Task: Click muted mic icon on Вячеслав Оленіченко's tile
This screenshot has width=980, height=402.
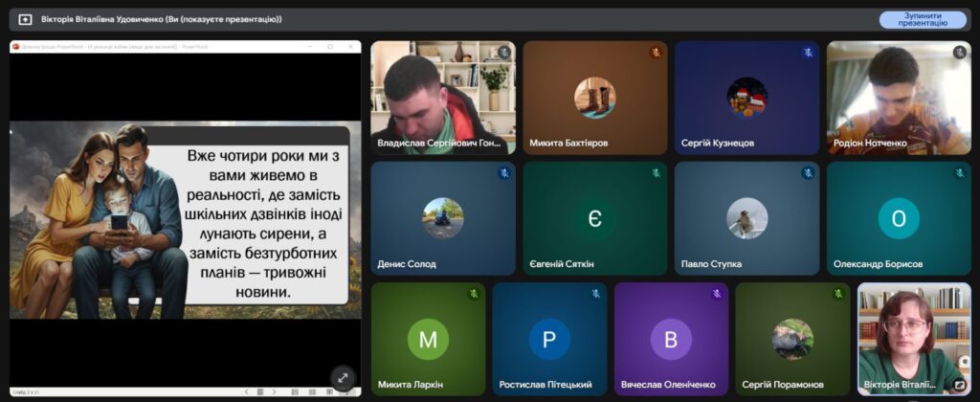Action: [717, 294]
